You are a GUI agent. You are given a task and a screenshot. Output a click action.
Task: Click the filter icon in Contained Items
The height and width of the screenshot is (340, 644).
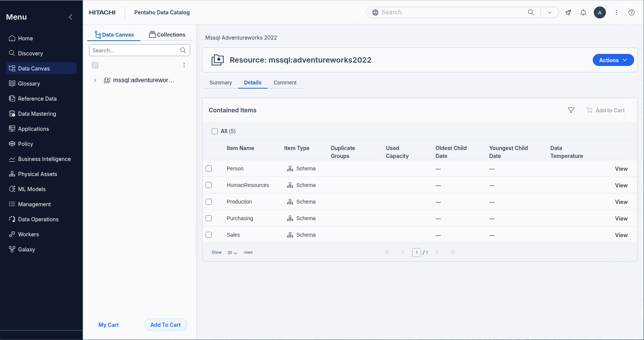point(571,110)
